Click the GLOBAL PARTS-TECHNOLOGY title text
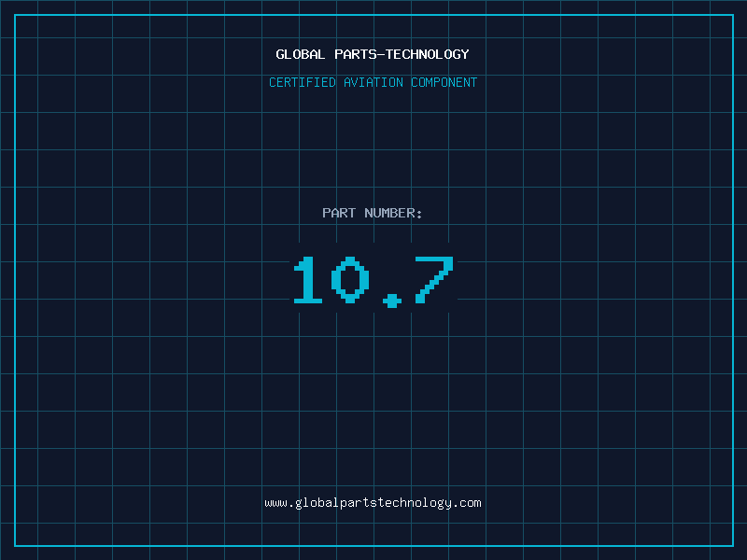The image size is (747, 560). click(x=373, y=55)
